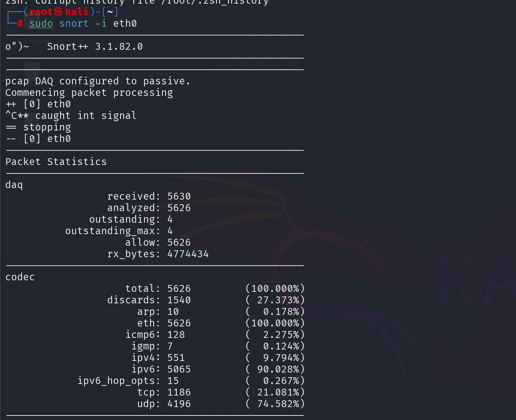Click the zsh corrupt history warning line
This screenshot has height=420, width=516.
134,2
